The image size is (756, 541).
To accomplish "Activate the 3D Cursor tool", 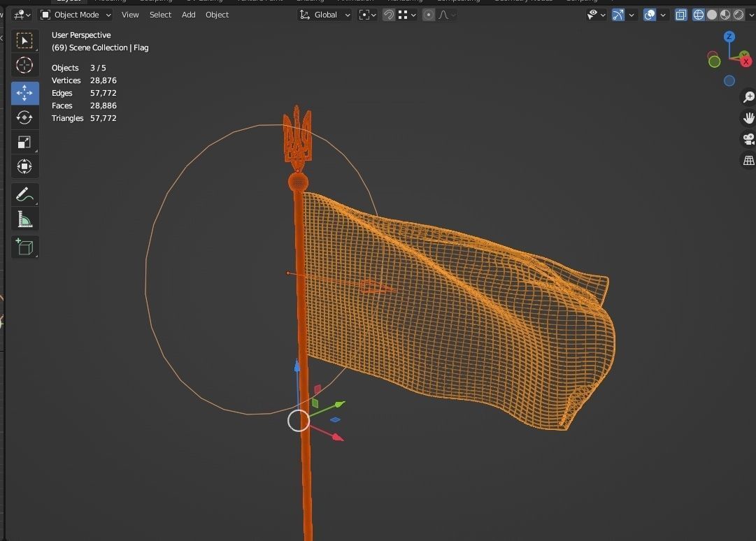I will pos(24,65).
